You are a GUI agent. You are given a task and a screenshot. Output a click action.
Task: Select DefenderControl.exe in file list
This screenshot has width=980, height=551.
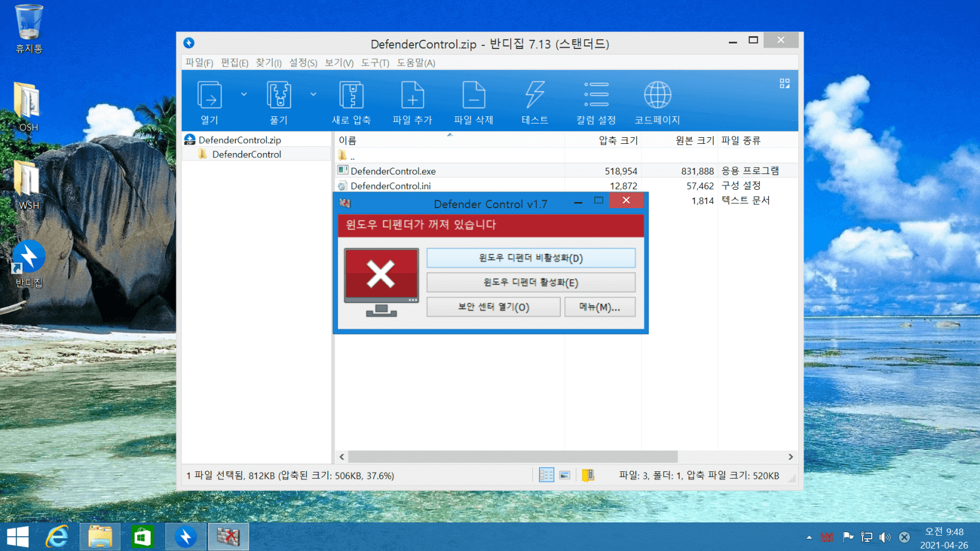point(393,171)
